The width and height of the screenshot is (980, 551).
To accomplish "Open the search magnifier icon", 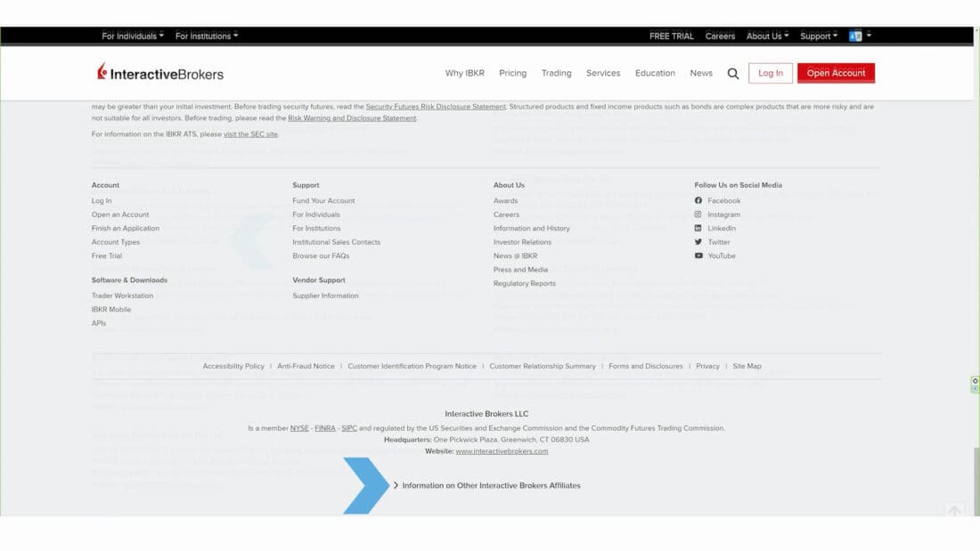I will click(x=732, y=74).
